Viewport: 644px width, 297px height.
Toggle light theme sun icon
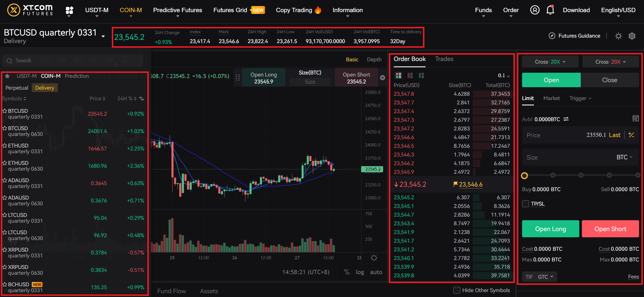(x=618, y=36)
